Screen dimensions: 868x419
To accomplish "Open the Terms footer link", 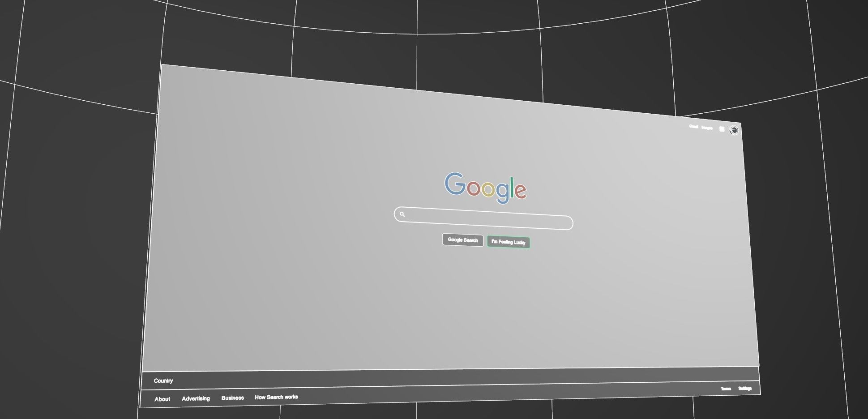I will point(726,389).
